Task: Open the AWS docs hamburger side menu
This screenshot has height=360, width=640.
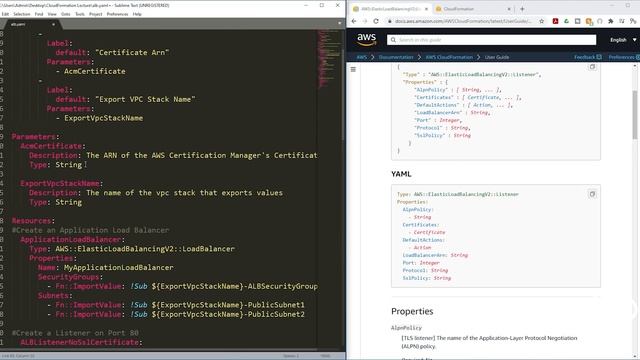Action: (353, 70)
